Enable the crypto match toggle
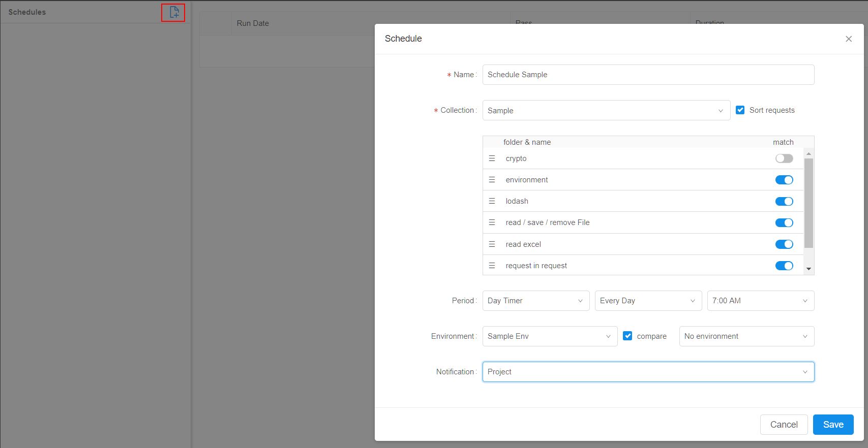This screenshot has height=448, width=868. click(784, 158)
